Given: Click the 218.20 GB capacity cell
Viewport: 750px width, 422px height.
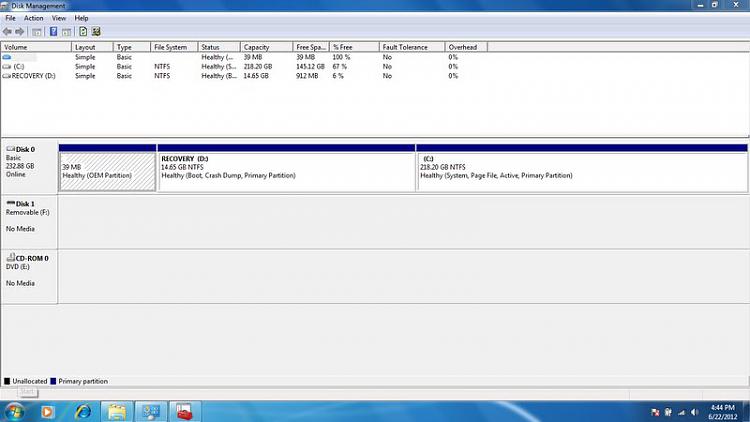Looking at the screenshot, I should 258,67.
